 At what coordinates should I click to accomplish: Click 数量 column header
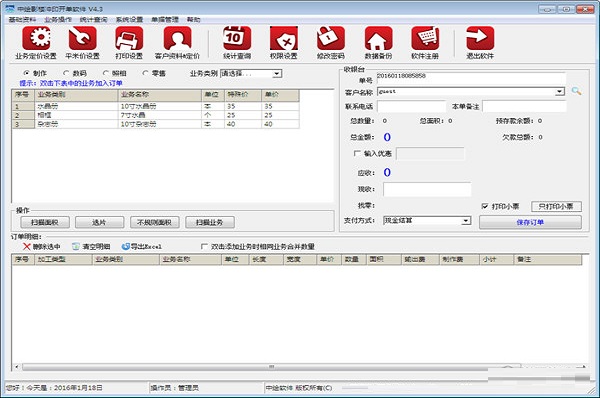tap(354, 259)
